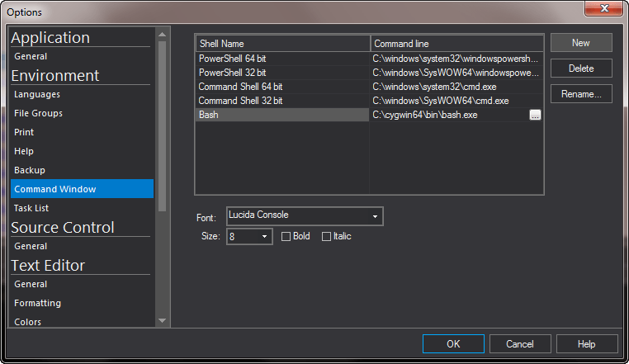Open the Colors options page

point(82,322)
